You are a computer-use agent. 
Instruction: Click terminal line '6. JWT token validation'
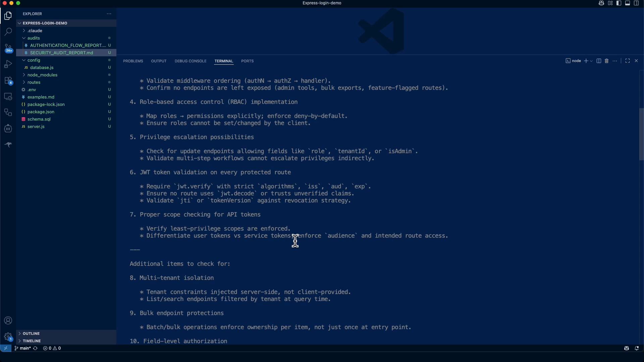pos(210,172)
